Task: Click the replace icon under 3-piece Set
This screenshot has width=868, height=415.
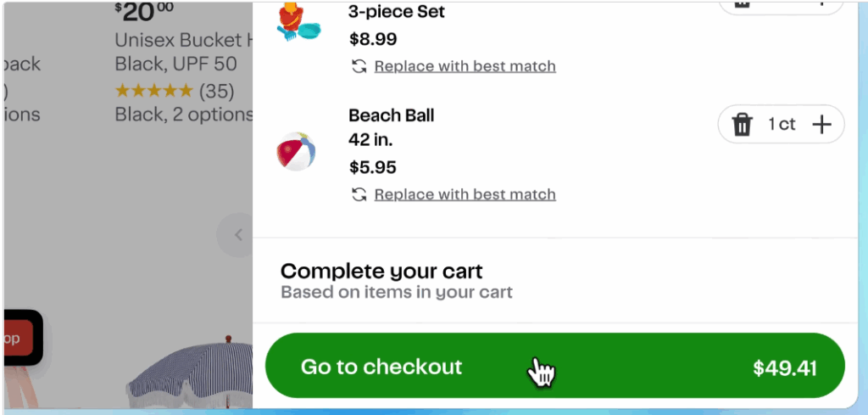Action: [x=359, y=66]
